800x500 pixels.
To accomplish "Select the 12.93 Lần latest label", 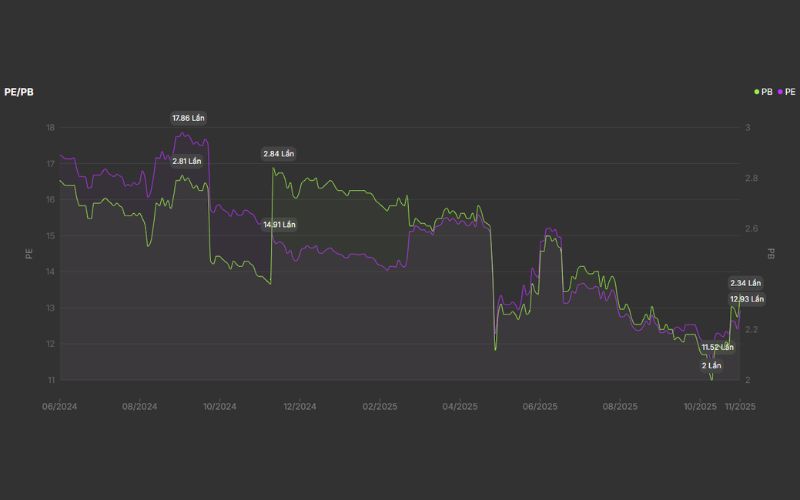I will point(746,299).
